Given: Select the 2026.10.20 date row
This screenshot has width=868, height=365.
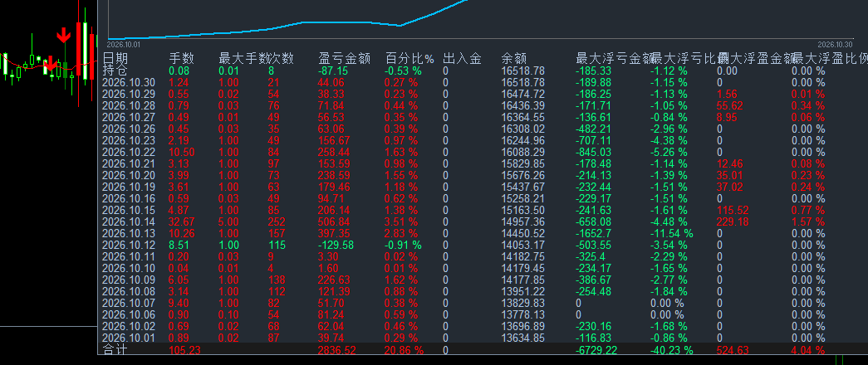Looking at the screenshot, I should (129, 175).
